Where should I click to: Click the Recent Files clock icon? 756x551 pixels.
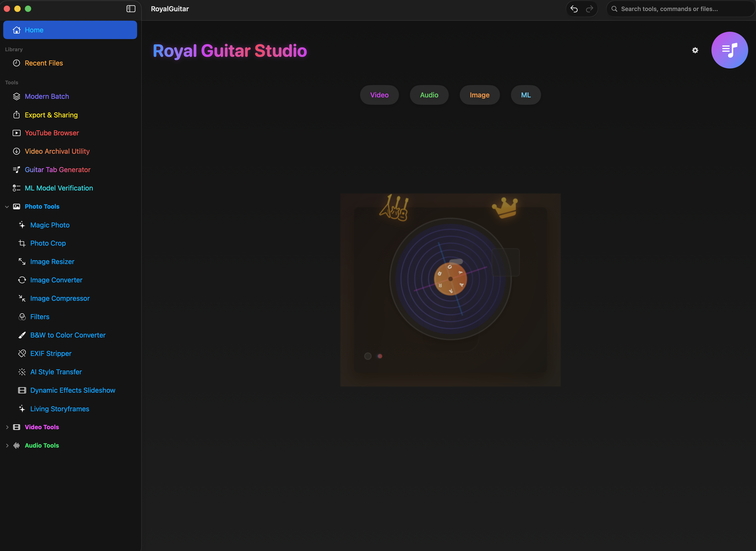click(x=16, y=63)
